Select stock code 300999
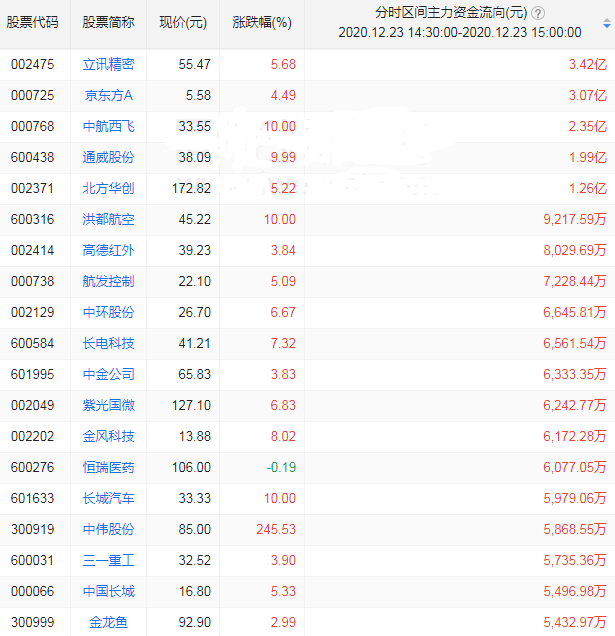The height and width of the screenshot is (636, 615). 32,623
